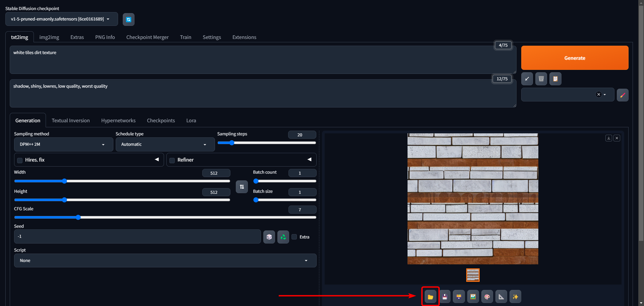The height and width of the screenshot is (306, 644).
Task: Click the sparkles upscale icon
Action: click(515, 297)
